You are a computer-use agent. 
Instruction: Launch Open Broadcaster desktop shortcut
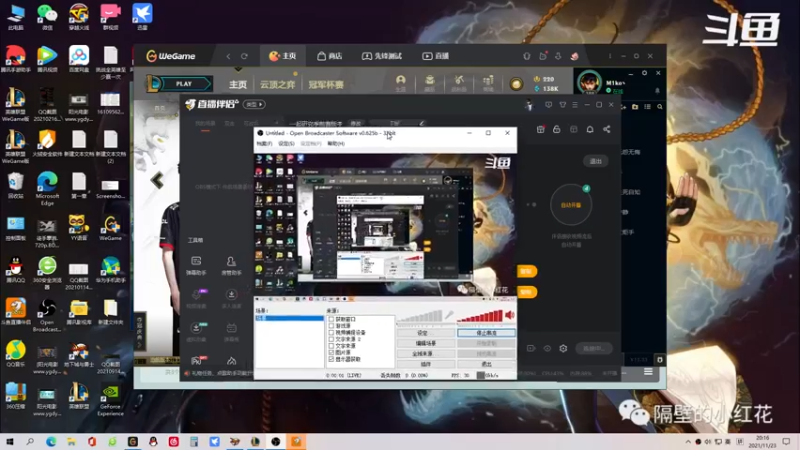click(x=47, y=315)
